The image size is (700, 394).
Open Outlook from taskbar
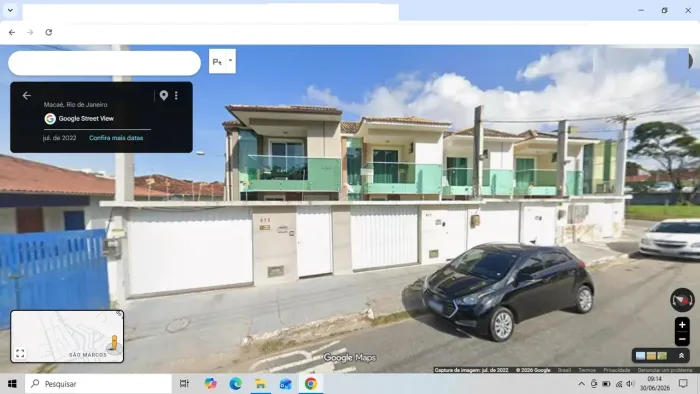point(286,384)
